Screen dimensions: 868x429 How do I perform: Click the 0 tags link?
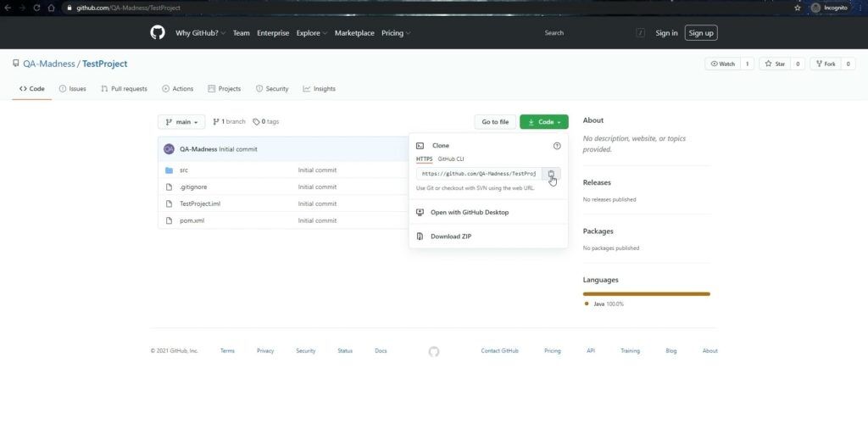(x=265, y=122)
